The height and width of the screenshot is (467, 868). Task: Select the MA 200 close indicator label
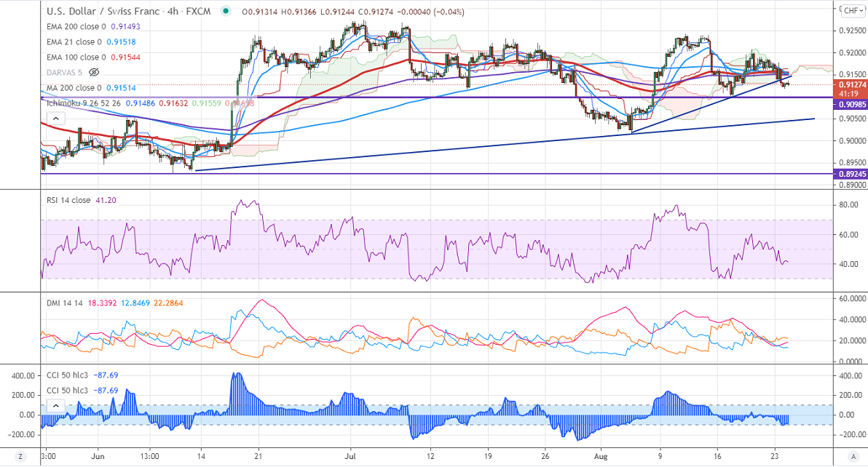[x=74, y=88]
